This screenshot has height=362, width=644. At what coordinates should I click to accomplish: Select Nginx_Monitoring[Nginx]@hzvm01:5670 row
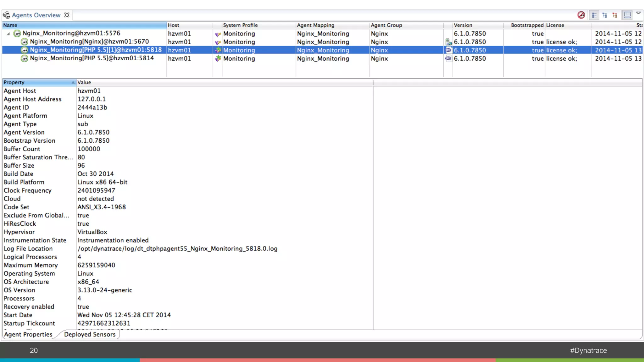tap(322, 42)
